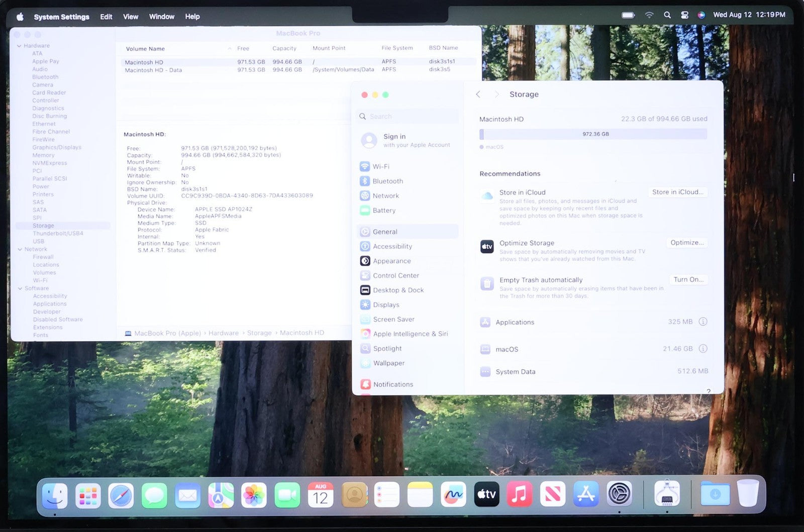This screenshot has height=532, width=804.
Task: Select Disabled Software in System Information sidebar
Action: point(58,320)
